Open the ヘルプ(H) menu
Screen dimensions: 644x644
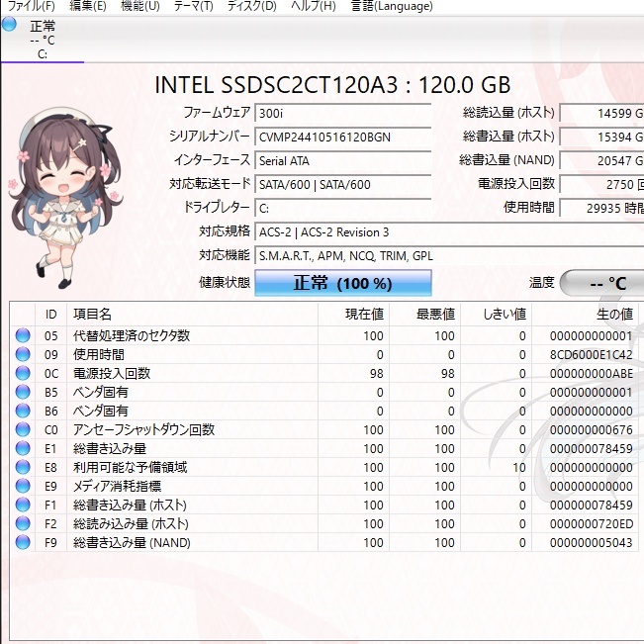314,6
